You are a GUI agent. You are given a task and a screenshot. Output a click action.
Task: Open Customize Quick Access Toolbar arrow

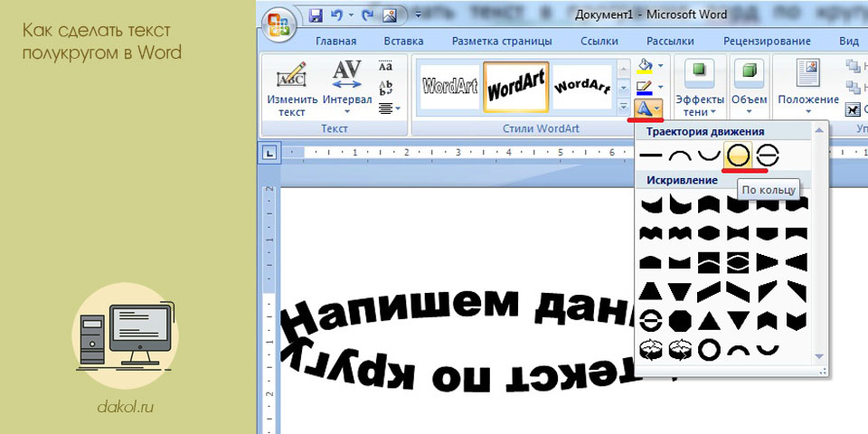coord(418,16)
